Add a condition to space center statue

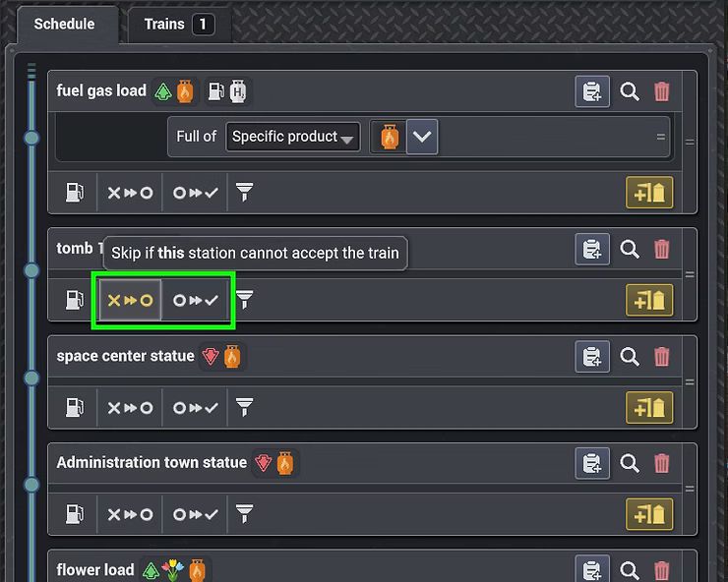point(649,407)
